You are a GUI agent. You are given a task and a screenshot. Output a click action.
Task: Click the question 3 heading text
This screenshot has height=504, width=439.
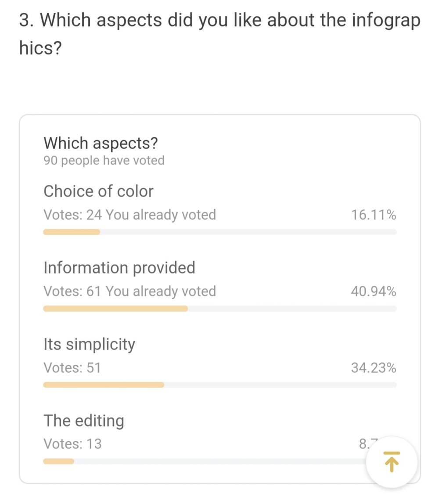coord(219,20)
